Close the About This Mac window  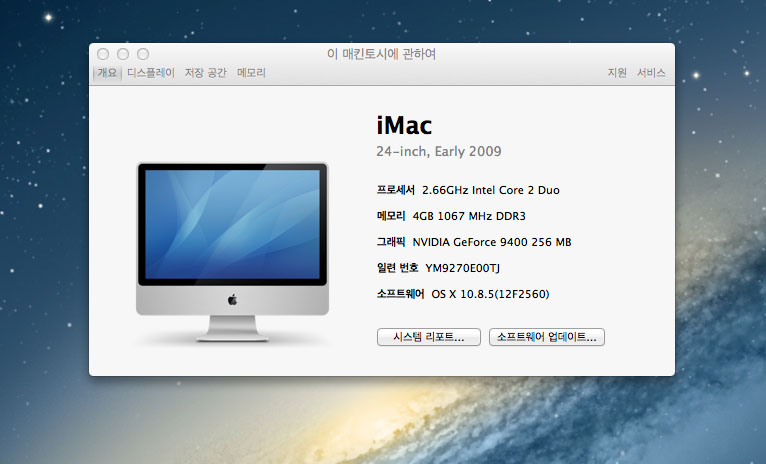pyautogui.click(x=103, y=54)
